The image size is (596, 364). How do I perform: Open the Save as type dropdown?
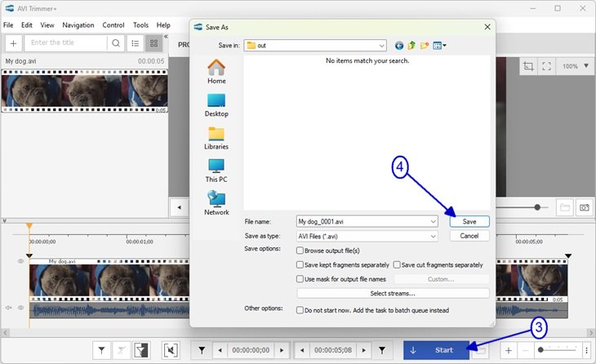433,236
